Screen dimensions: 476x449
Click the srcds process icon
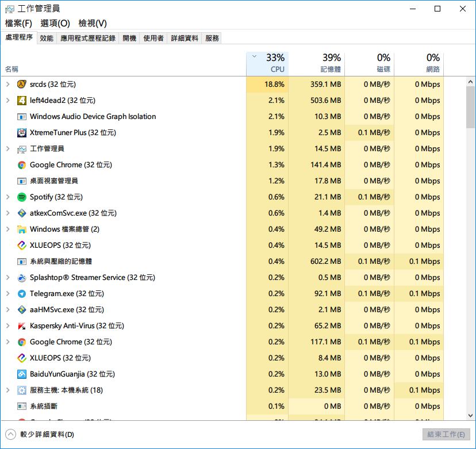click(21, 84)
